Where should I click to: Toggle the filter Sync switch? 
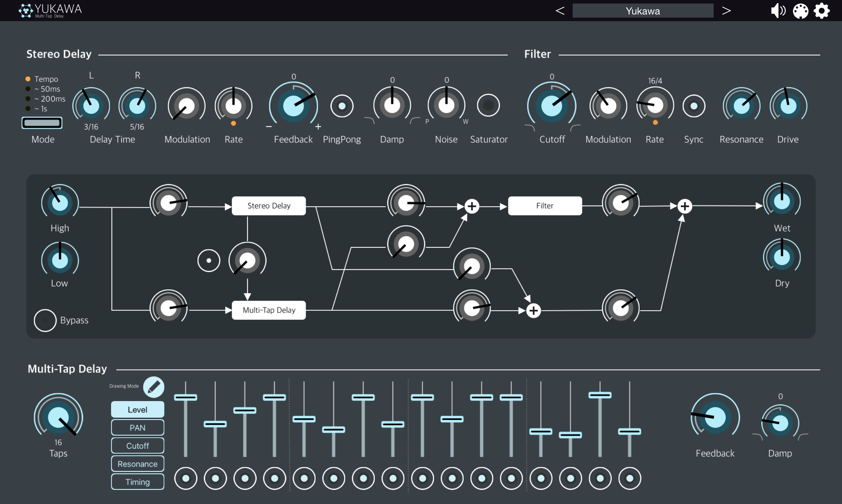pos(694,106)
